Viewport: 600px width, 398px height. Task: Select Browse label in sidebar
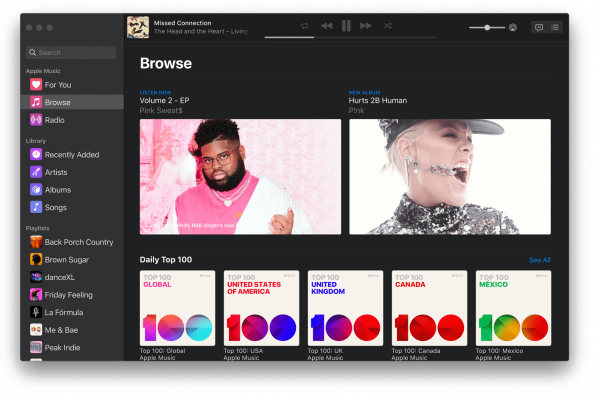(x=57, y=103)
